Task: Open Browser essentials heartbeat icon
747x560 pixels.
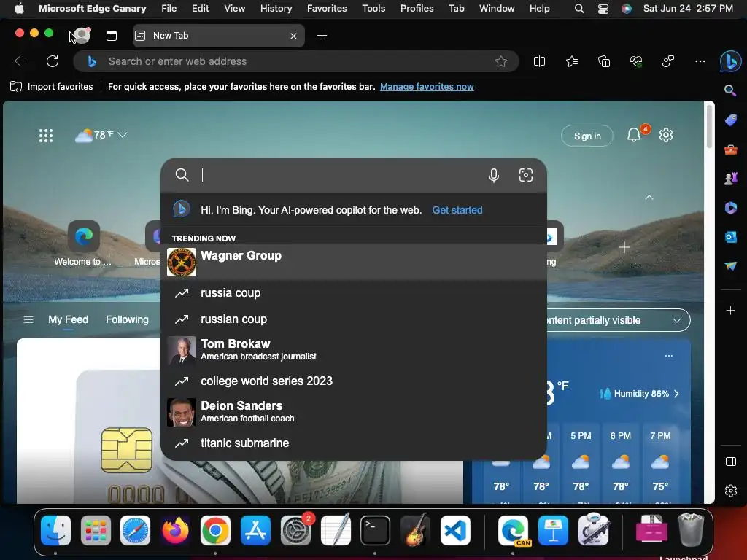Action: point(636,61)
